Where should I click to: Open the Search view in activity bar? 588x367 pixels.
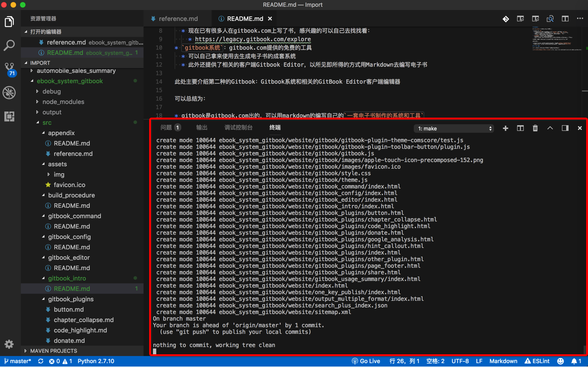point(9,45)
